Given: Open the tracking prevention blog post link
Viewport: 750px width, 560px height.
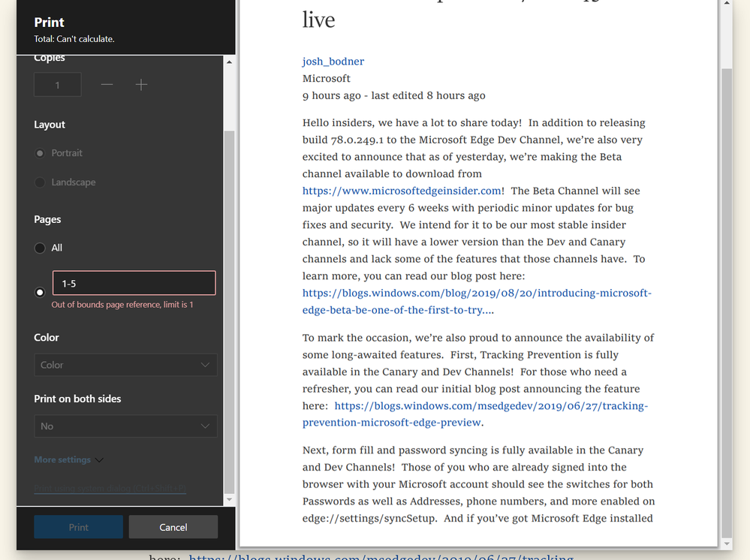Looking at the screenshot, I should (x=475, y=414).
